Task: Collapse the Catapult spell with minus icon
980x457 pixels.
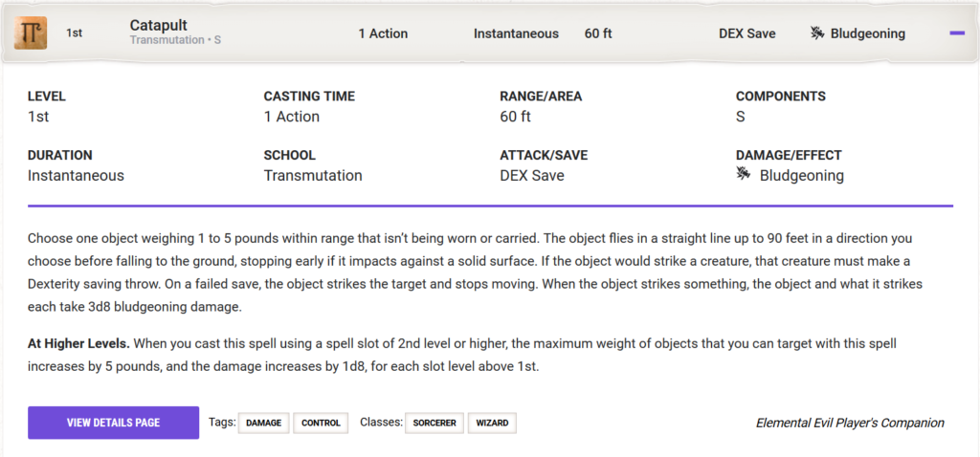Action: (x=956, y=33)
